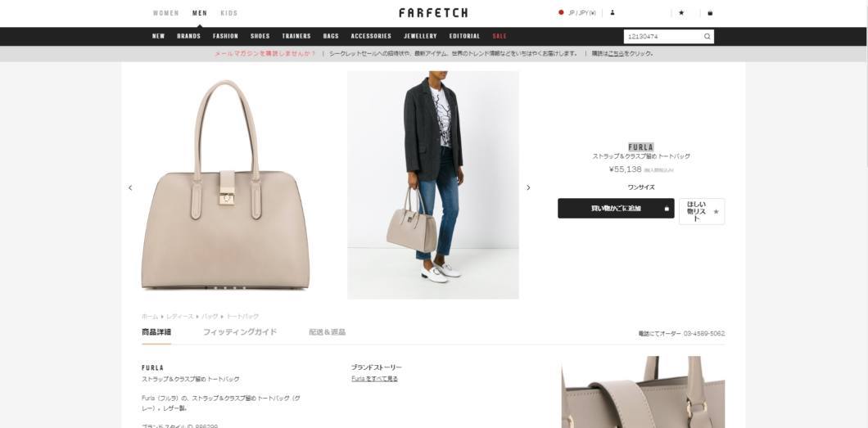The height and width of the screenshot is (428, 868).
Task: Show next product image arrow
Action: 528,187
